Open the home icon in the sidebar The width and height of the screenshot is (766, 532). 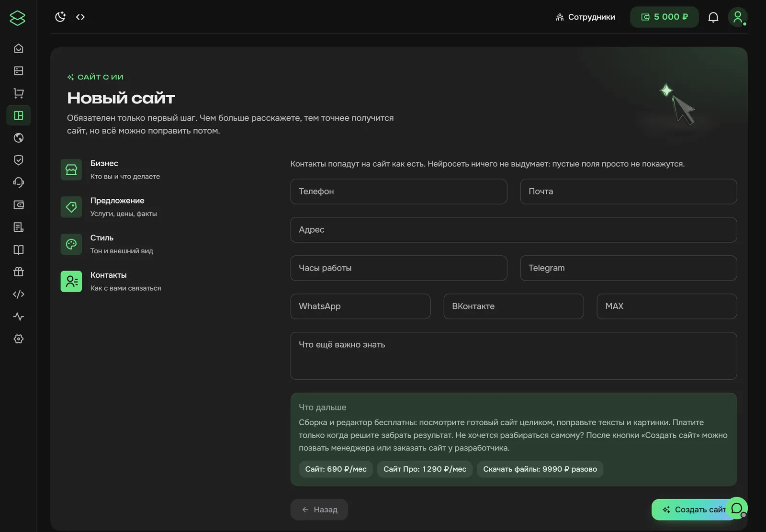tap(19, 48)
